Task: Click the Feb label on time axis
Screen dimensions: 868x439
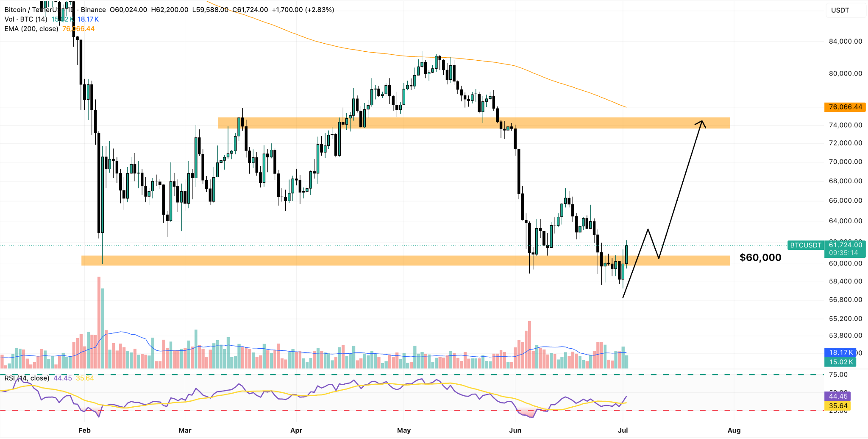Action: [84, 430]
